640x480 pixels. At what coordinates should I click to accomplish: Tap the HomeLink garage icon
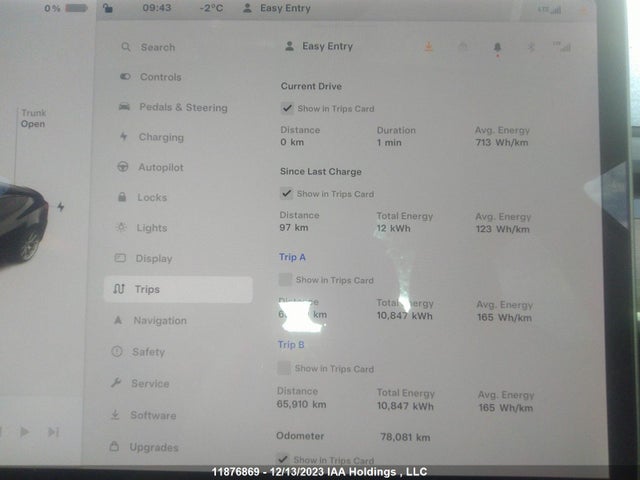(x=462, y=47)
